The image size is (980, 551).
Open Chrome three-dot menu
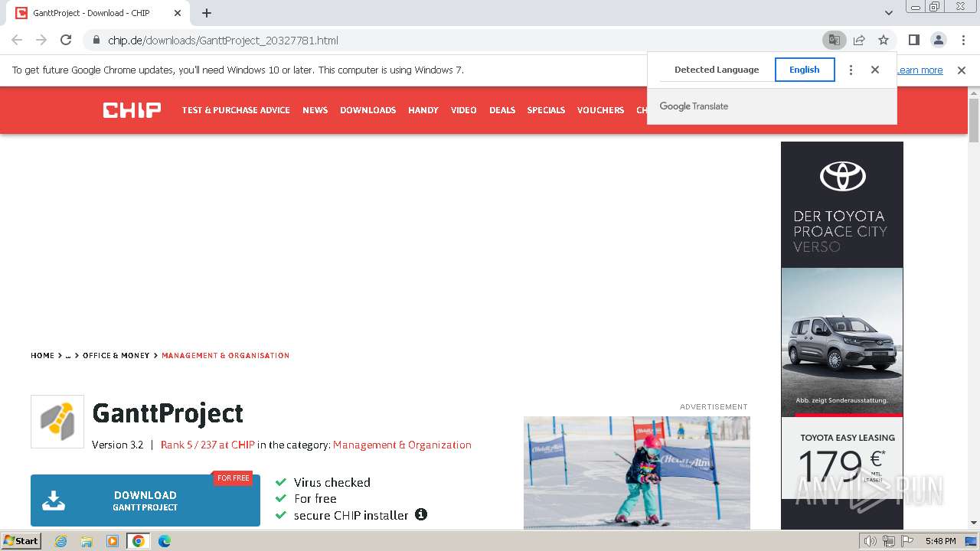coord(962,40)
